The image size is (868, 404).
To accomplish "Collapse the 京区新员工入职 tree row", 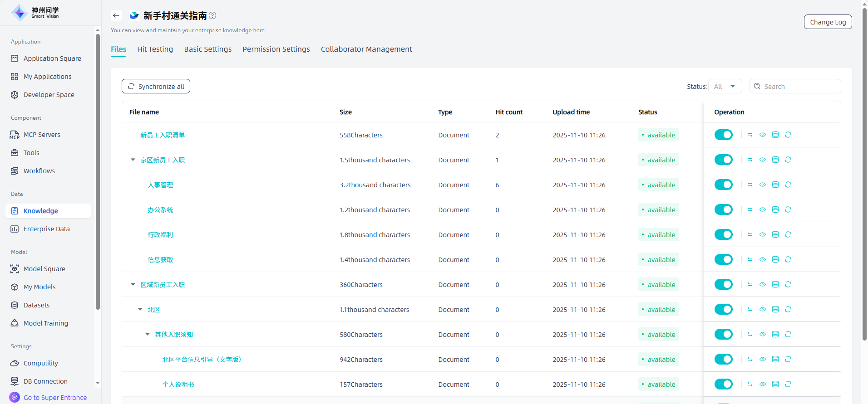I will tap(133, 160).
